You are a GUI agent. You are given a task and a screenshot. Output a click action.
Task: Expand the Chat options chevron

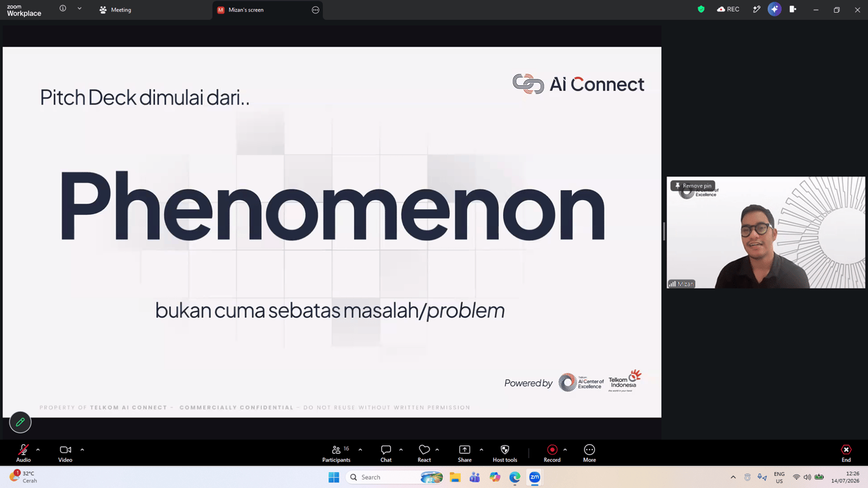401,450
